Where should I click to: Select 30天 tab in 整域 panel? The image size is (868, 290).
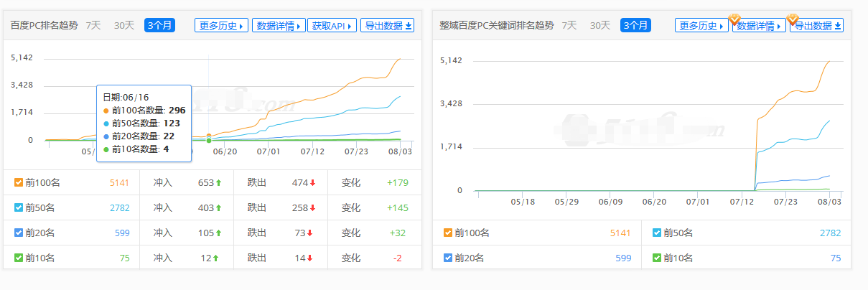(x=600, y=25)
